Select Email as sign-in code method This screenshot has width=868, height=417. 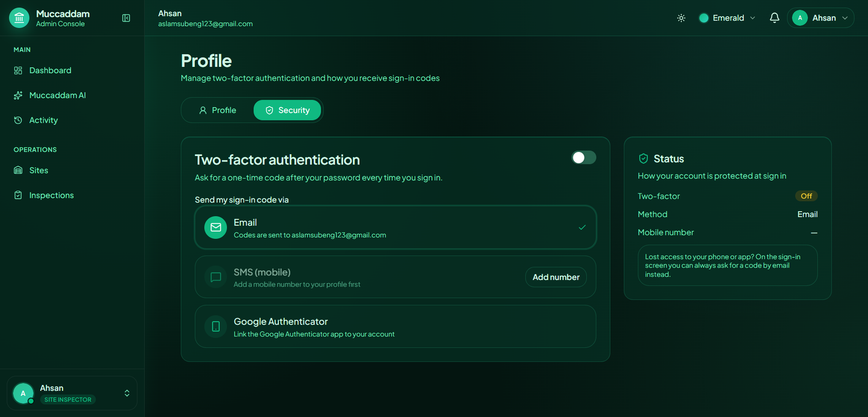[x=395, y=228]
